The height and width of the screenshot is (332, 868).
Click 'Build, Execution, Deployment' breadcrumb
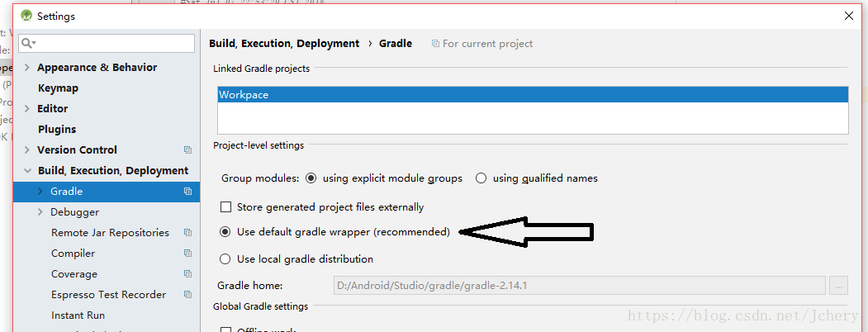click(284, 43)
